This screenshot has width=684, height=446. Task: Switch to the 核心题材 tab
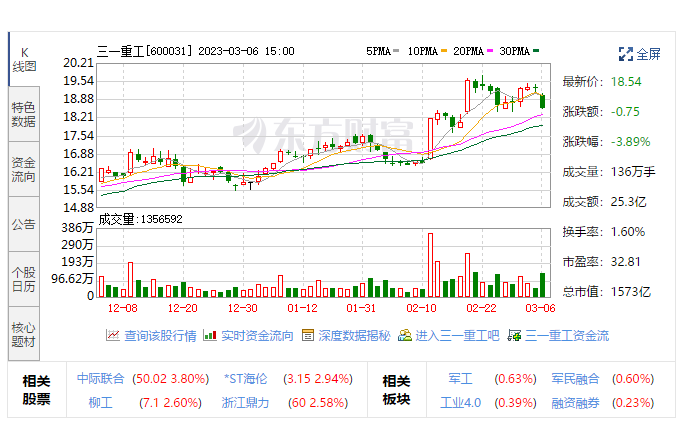(24, 334)
